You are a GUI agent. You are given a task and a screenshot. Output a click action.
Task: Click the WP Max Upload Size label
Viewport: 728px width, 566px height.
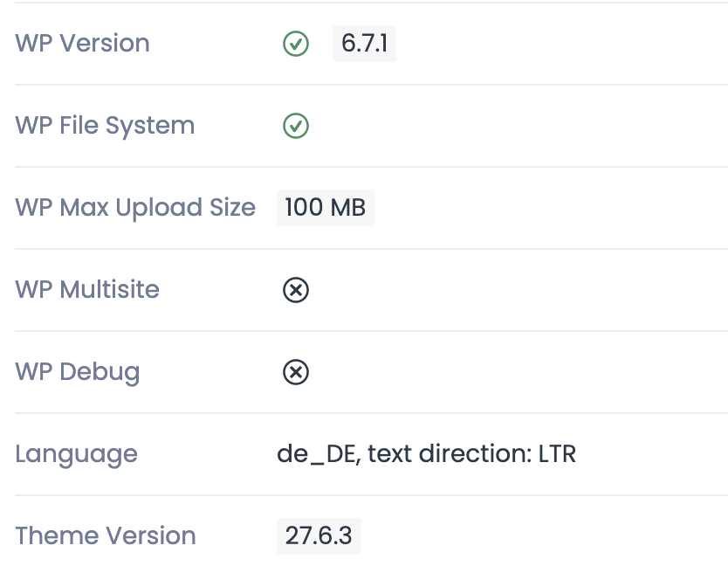click(x=135, y=208)
